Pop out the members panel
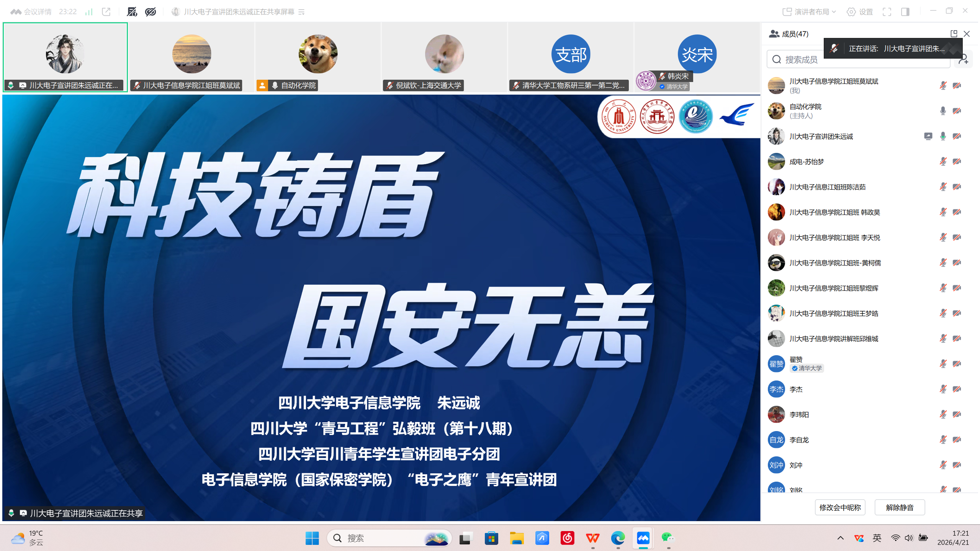This screenshot has width=980, height=551. (954, 34)
